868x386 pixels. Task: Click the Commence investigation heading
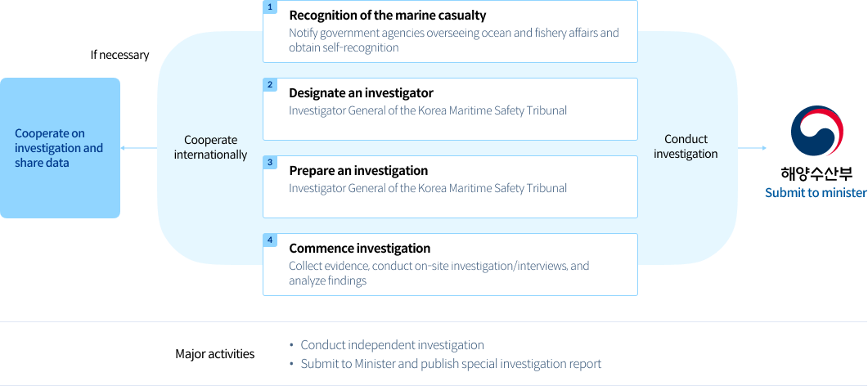pos(359,248)
